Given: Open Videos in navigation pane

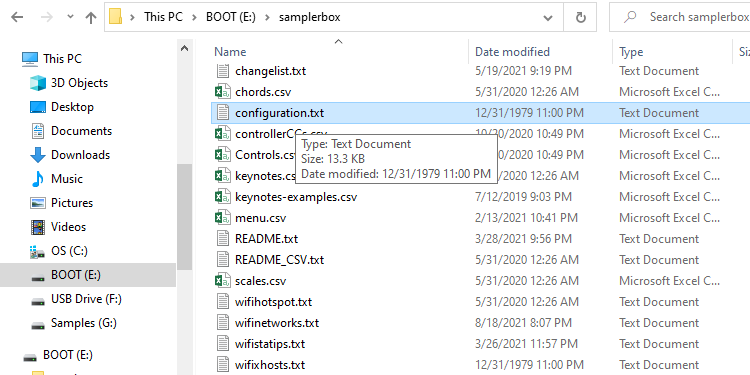Looking at the screenshot, I should coord(68,226).
